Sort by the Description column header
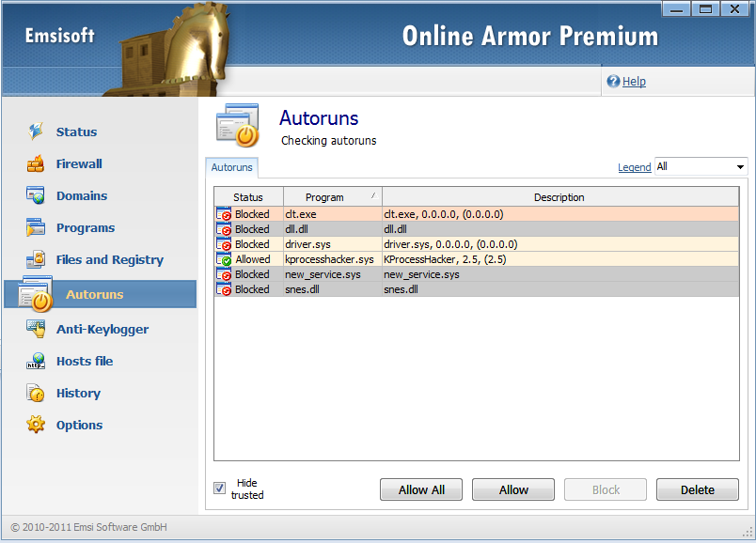Image resolution: width=756 pixels, height=543 pixels. 560,197
